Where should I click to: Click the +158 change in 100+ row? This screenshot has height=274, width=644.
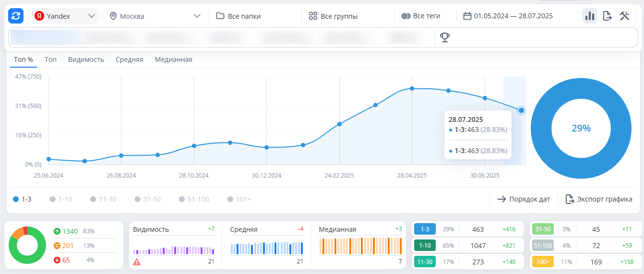[627, 262]
